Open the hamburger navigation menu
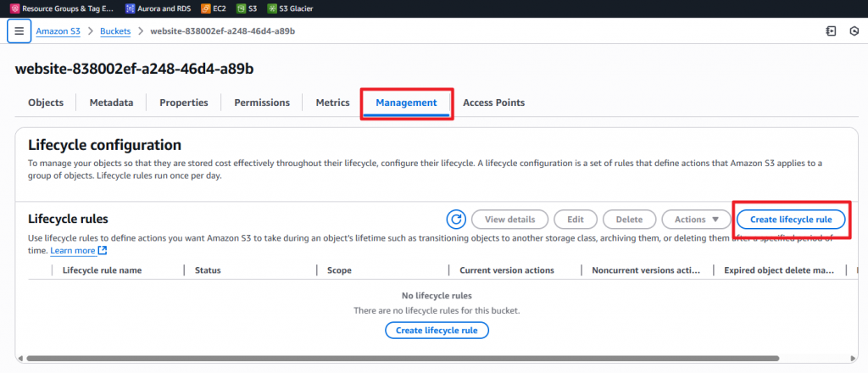The width and height of the screenshot is (868, 373). tap(19, 31)
